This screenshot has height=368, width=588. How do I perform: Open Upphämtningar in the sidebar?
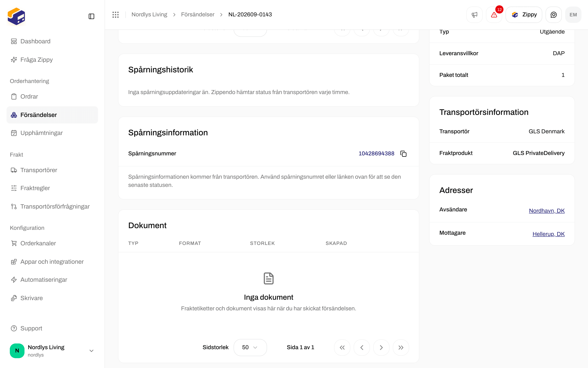click(52, 133)
